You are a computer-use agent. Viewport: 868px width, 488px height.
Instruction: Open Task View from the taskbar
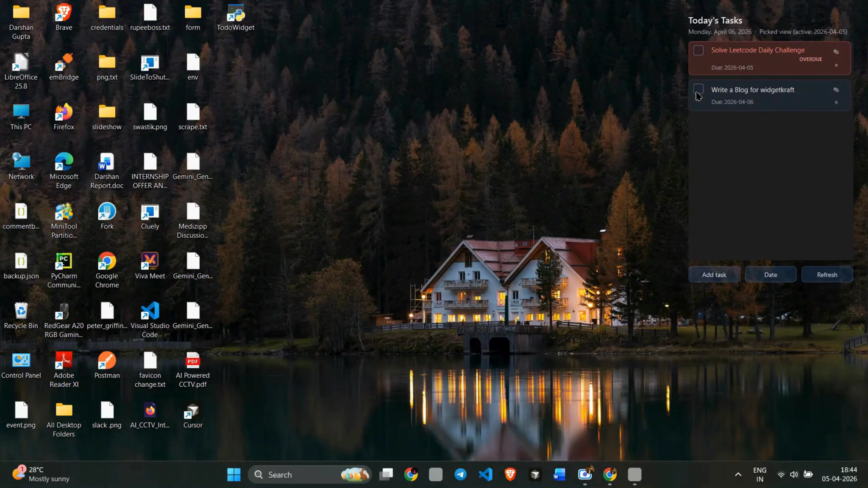[x=386, y=474]
